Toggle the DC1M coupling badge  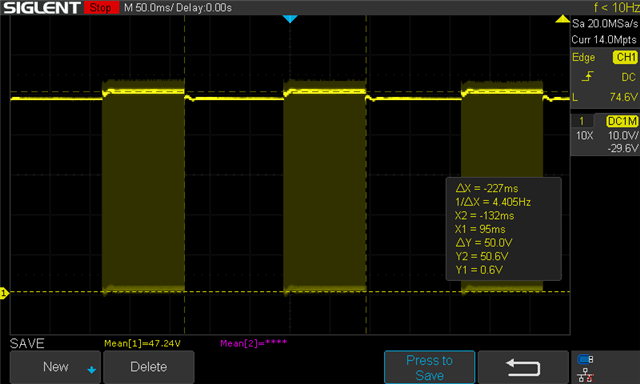tap(622, 121)
